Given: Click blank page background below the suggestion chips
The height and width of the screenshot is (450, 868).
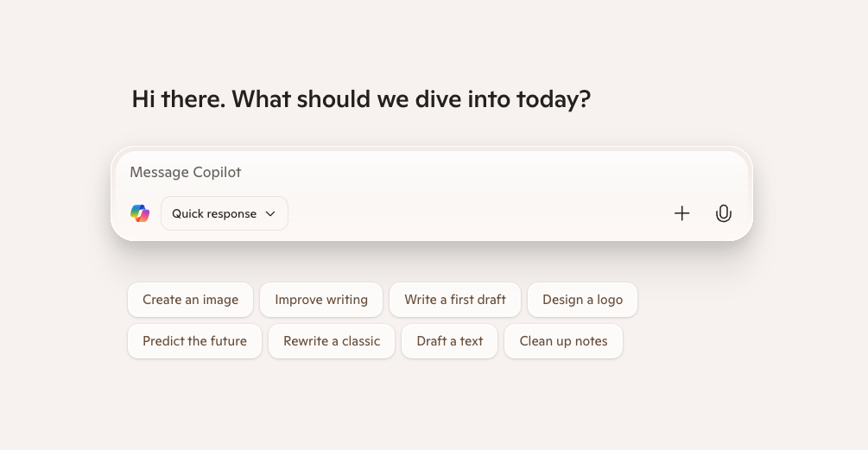Looking at the screenshot, I should point(432,406).
